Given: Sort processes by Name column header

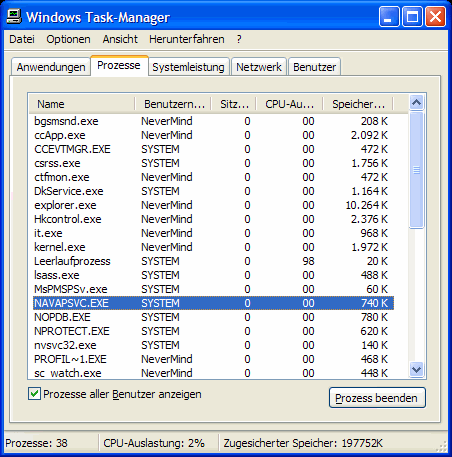Looking at the screenshot, I should pos(82,104).
